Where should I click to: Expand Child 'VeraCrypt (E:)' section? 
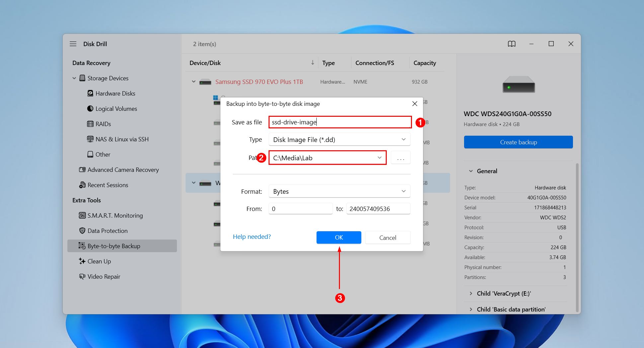point(471,293)
